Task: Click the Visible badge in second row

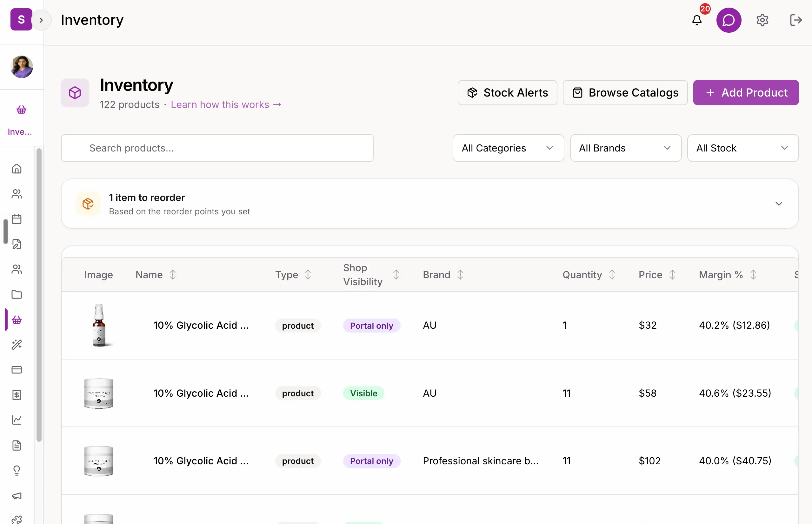Action: [x=363, y=393]
